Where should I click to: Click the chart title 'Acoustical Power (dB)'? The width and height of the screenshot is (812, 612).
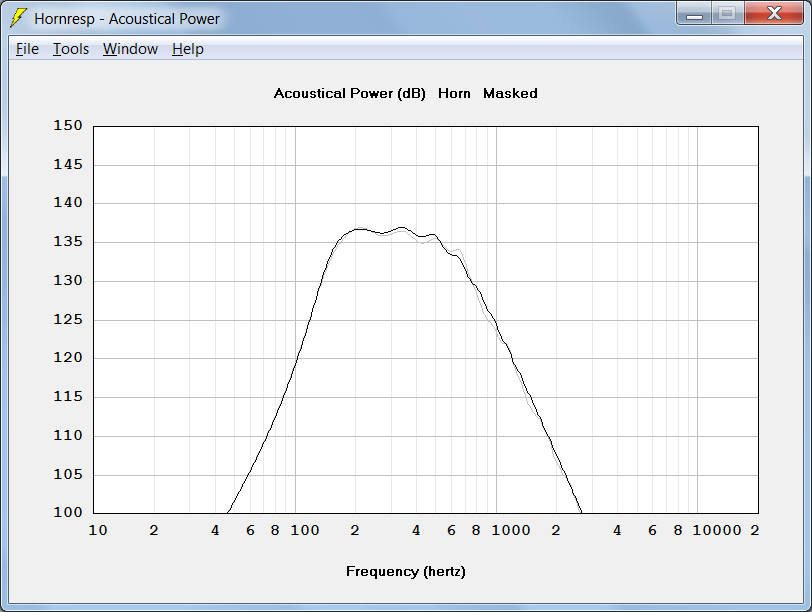coord(350,94)
